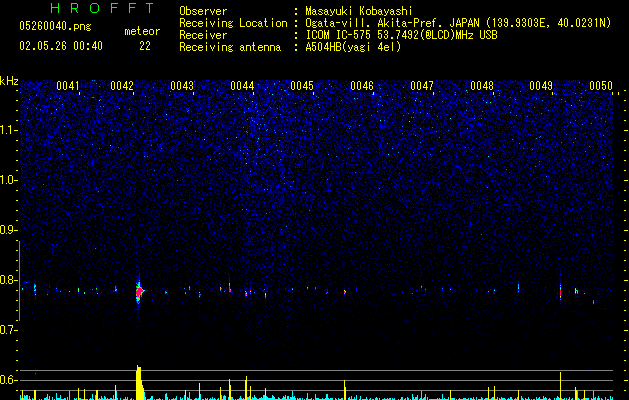Click the 0.6 kHz axis label
Image resolution: width=629 pixels, height=400 pixels.
(9, 380)
